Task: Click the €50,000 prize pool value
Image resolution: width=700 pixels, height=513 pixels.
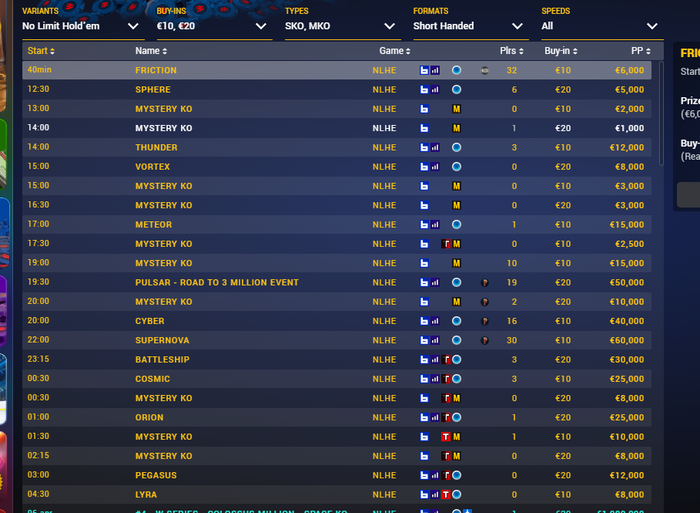Action: click(626, 283)
